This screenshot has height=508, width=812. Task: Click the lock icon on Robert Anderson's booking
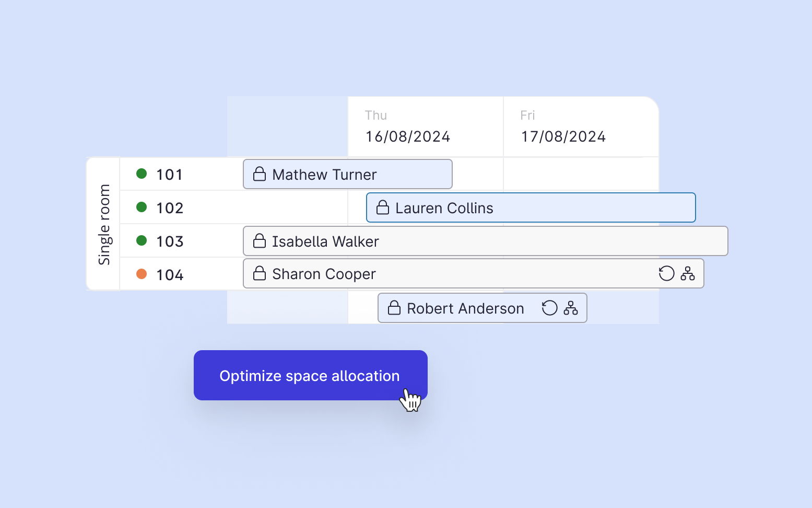click(x=394, y=308)
